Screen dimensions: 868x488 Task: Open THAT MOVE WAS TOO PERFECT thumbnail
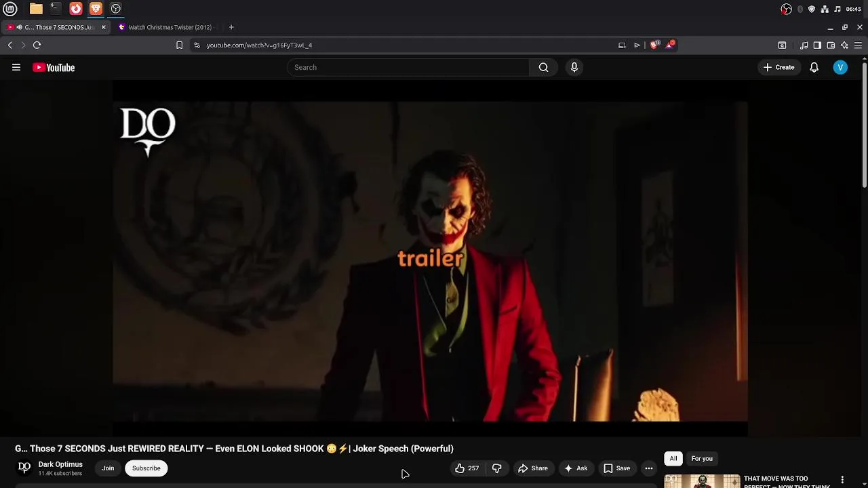[702, 481]
